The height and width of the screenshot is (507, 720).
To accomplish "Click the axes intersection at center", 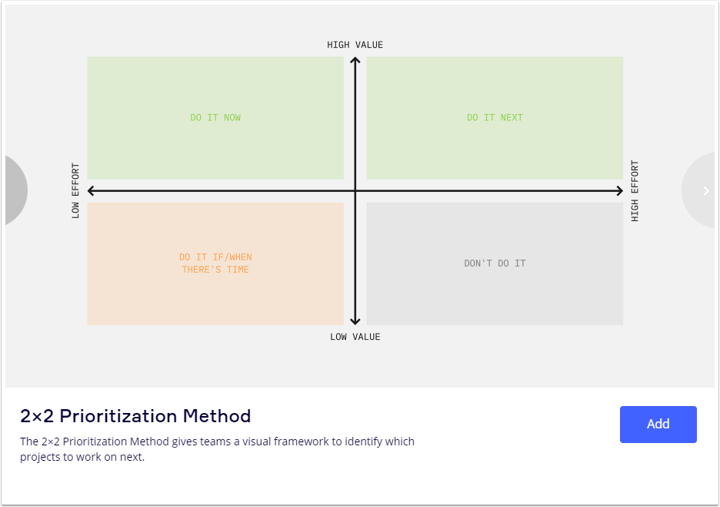I will (355, 191).
